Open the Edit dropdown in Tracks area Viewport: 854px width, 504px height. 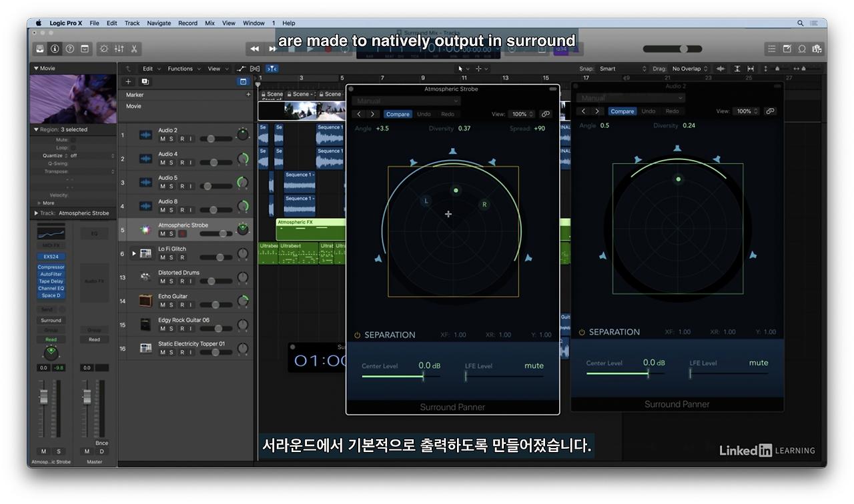point(151,69)
